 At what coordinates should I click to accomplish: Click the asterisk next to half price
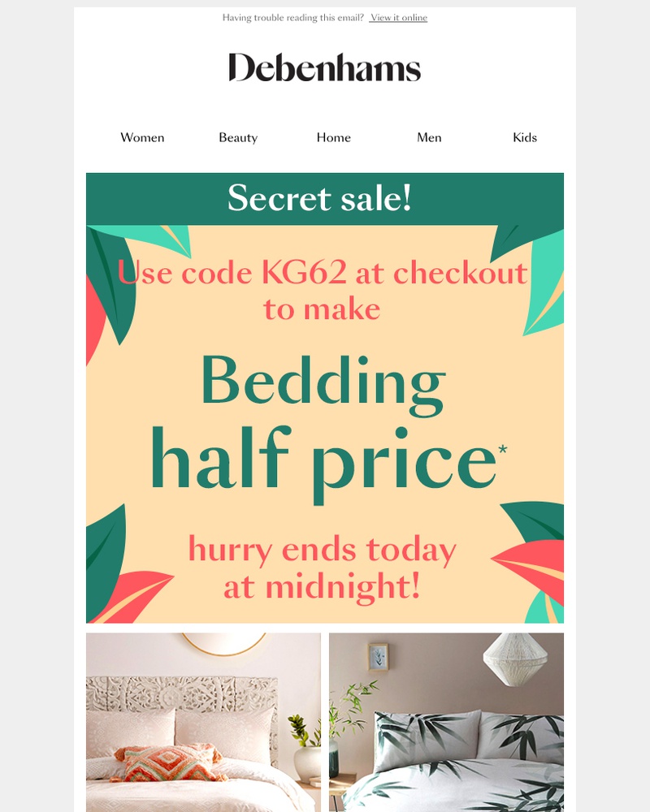click(503, 448)
